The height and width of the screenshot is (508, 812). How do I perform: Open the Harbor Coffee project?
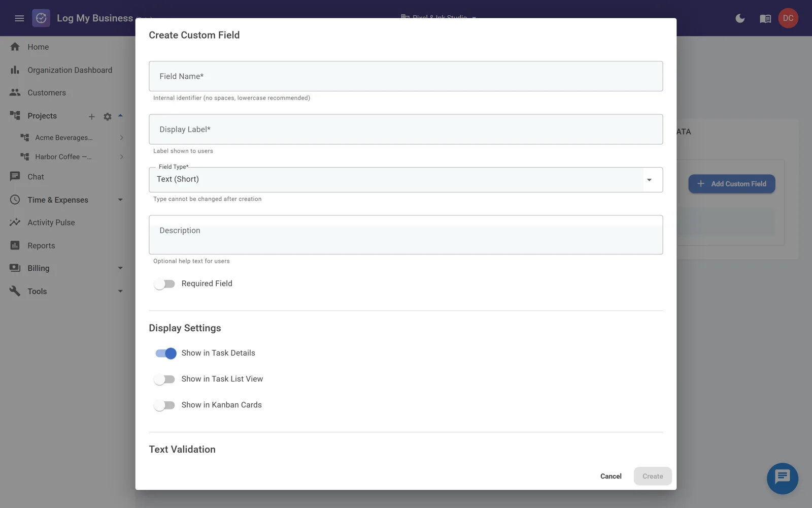63,157
